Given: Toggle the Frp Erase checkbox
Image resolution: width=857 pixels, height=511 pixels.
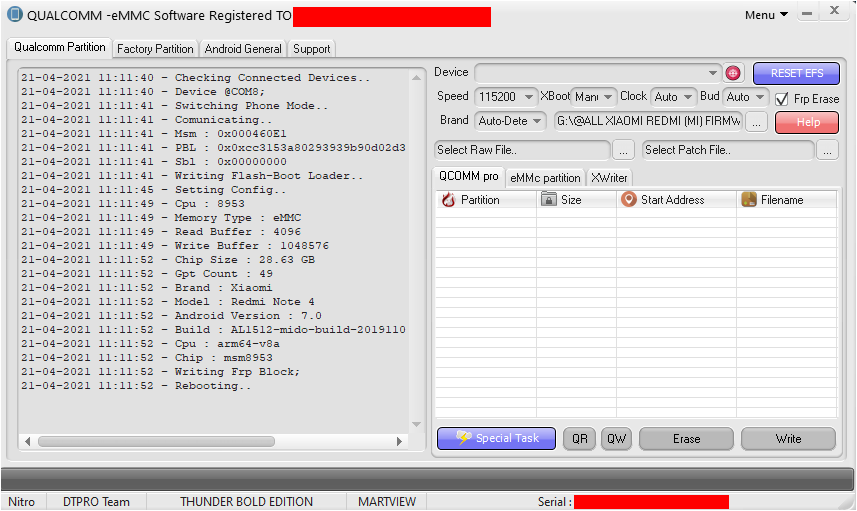Looking at the screenshot, I should (x=782, y=99).
